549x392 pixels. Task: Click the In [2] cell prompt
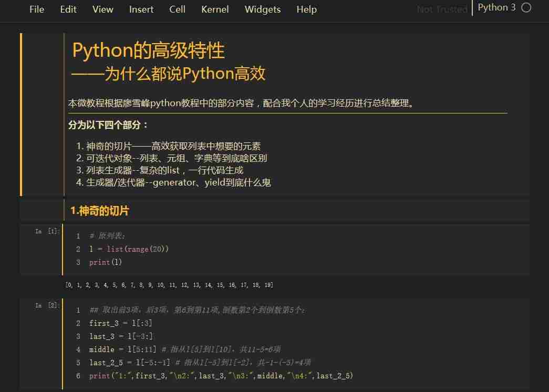point(47,305)
